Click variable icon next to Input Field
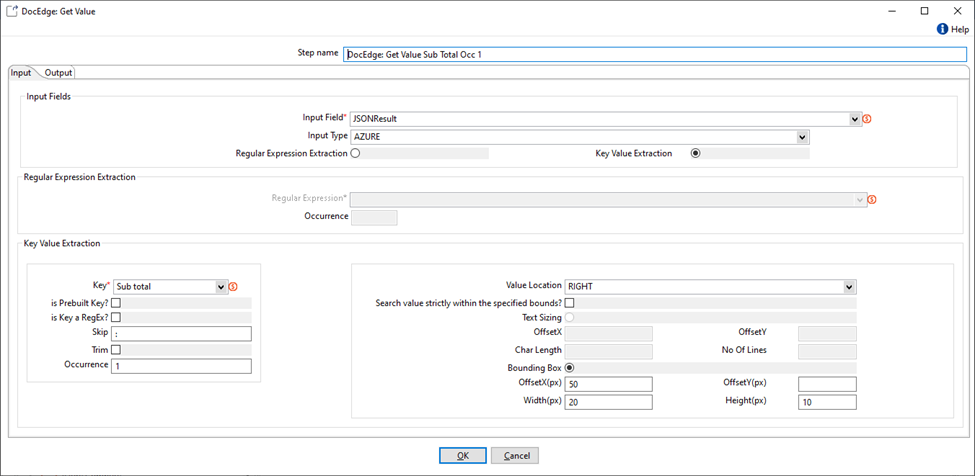This screenshot has width=975, height=476. point(867,119)
